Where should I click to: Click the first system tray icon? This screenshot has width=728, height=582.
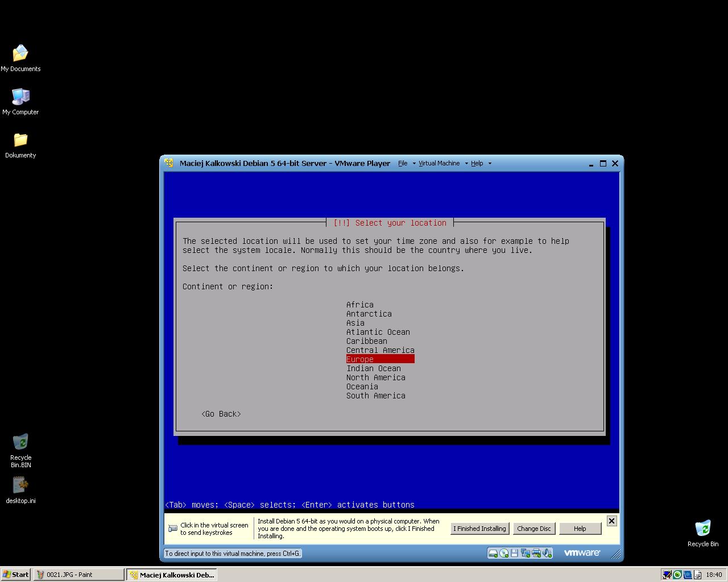click(x=667, y=575)
